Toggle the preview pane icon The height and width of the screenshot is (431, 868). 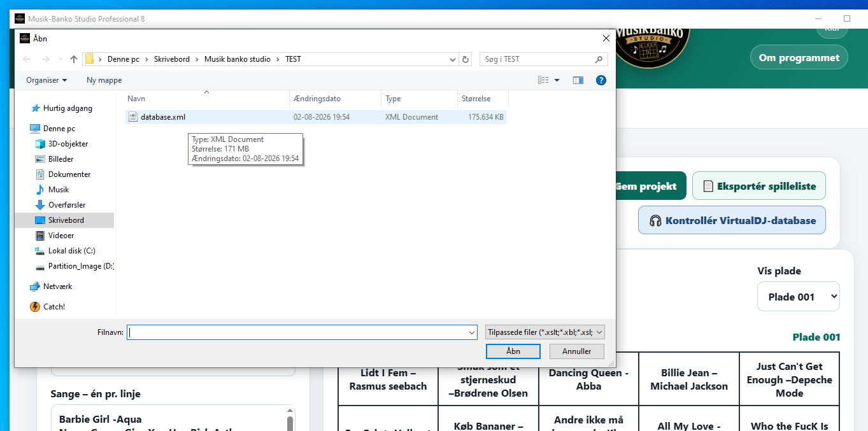pos(578,80)
